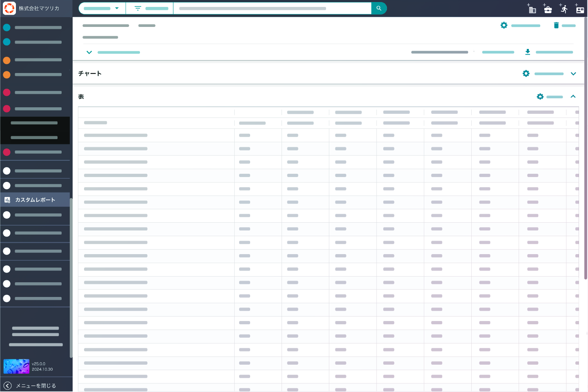Select カスタムレポート in the sidebar
This screenshot has height=392, width=588.
click(35, 200)
